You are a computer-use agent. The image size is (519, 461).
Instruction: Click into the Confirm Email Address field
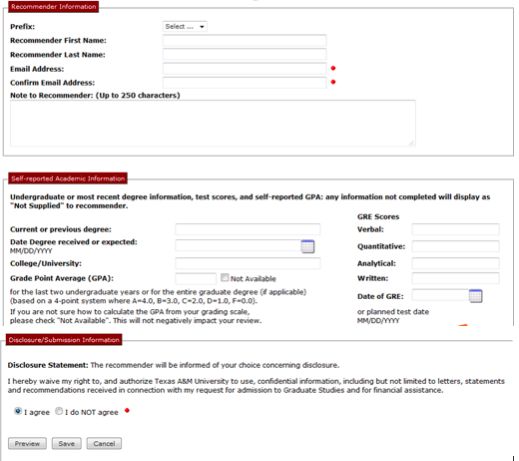[244, 83]
